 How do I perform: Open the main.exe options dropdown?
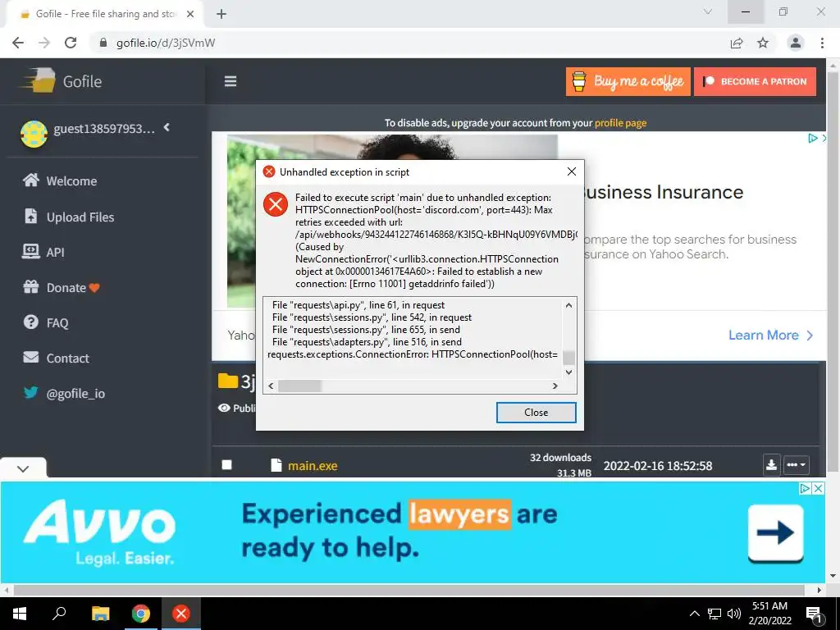(796, 464)
